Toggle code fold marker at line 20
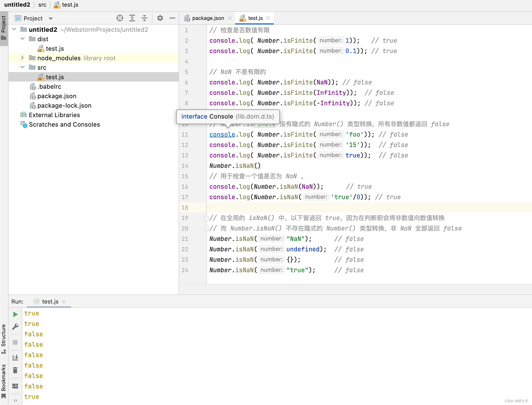The image size is (532, 405). 206,228
